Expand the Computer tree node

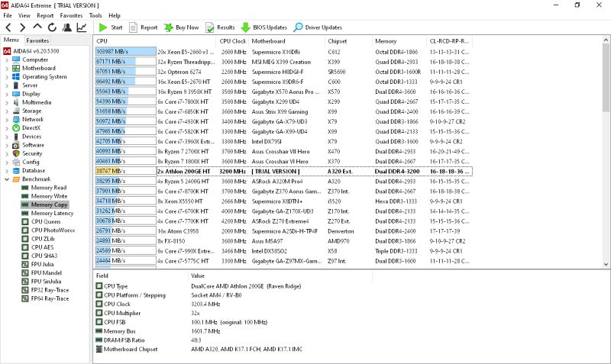[x=7, y=60]
